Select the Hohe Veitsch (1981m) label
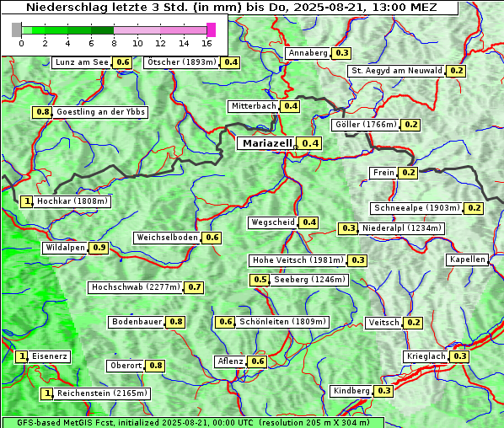Screen dimensions: 504x428 pos(298,260)
